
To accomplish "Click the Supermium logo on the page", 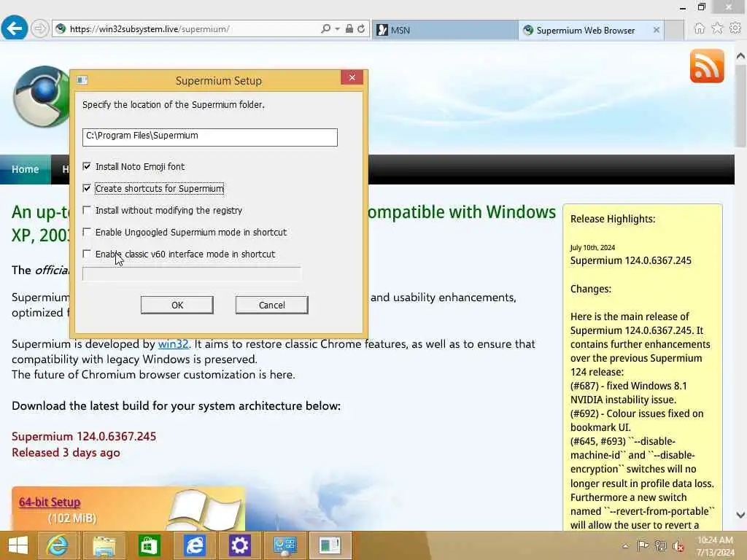I will (x=42, y=97).
